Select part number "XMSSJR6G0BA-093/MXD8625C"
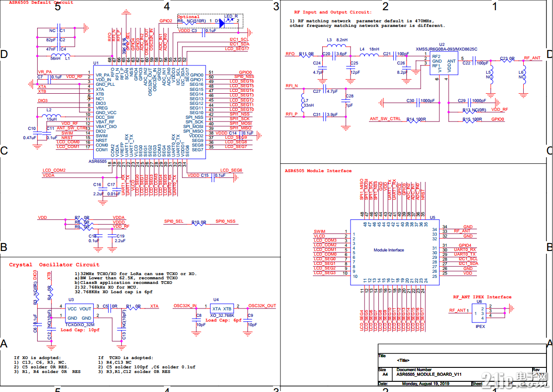Screen dimensions: 553x392 point(447,49)
